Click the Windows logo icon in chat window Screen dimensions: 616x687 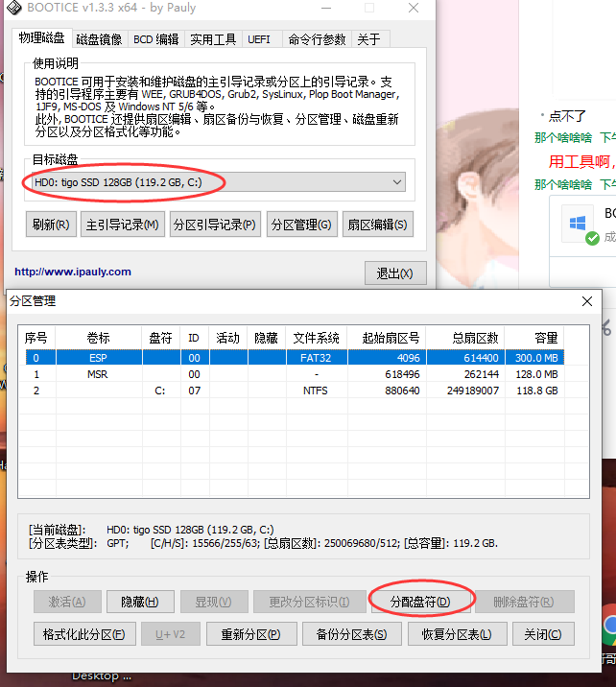[578, 223]
